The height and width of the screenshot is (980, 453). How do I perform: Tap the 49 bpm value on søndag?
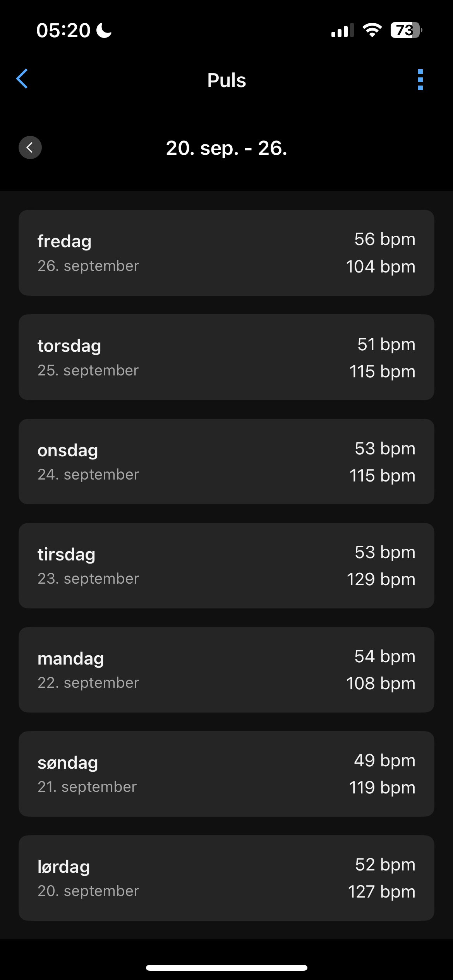[384, 761]
